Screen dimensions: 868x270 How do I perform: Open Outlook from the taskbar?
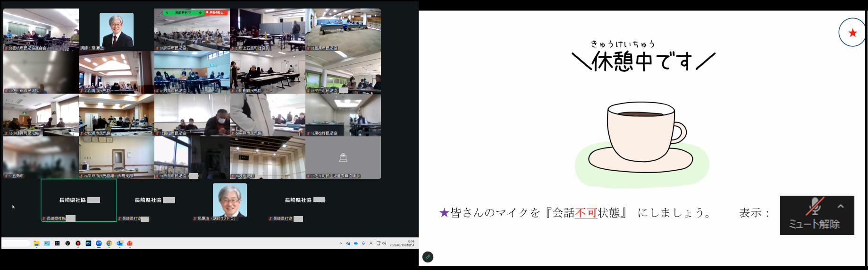pos(120,244)
